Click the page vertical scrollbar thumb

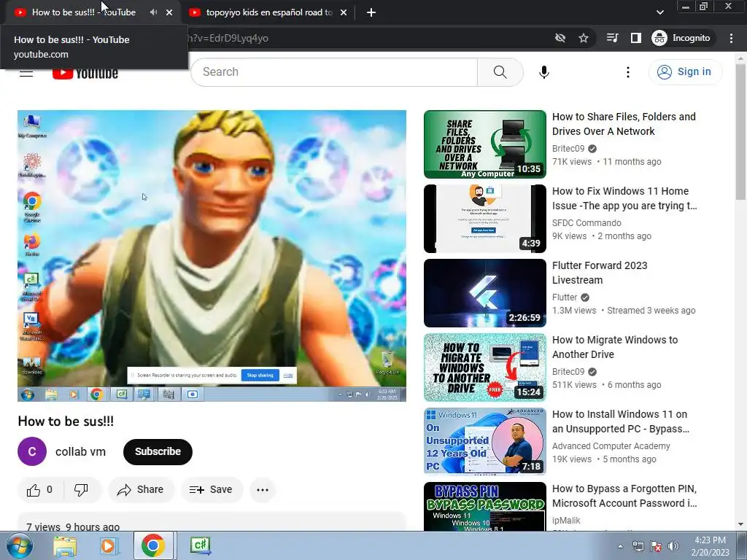[740, 133]
